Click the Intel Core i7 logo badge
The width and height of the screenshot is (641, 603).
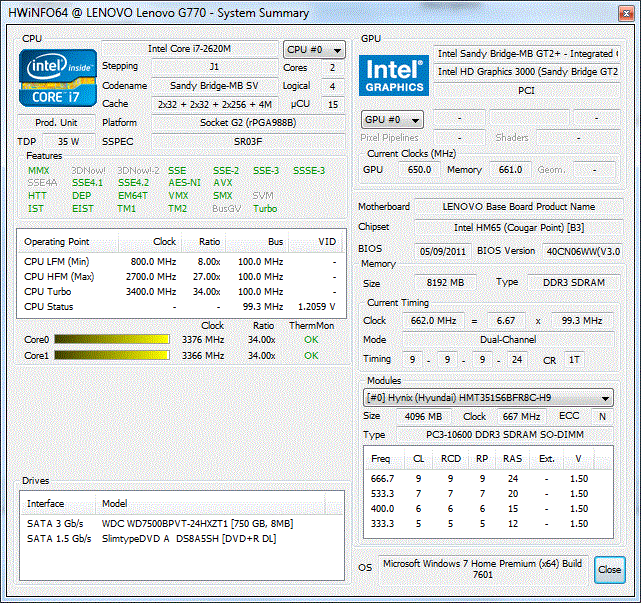pyautogui.click(x=58, y=78)
